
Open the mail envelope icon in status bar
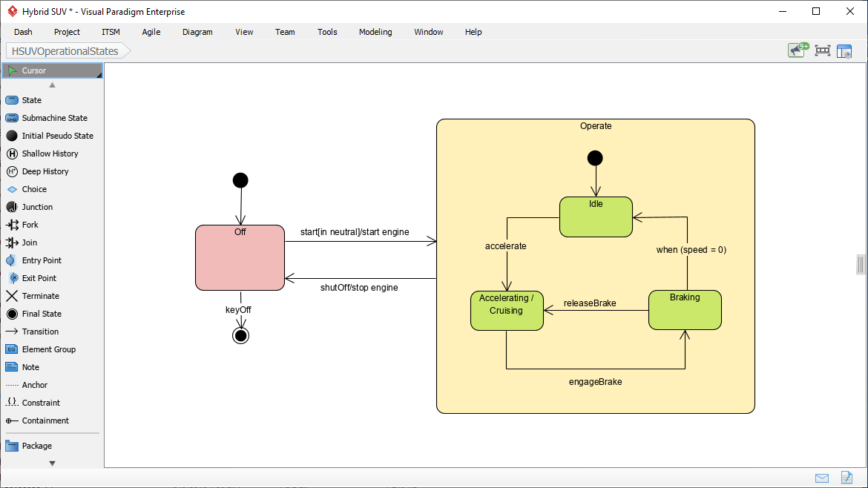822,478
